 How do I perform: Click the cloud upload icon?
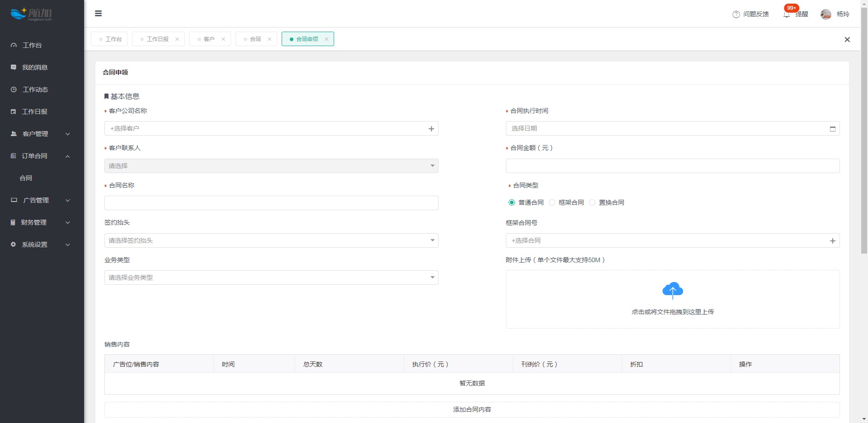673,291
